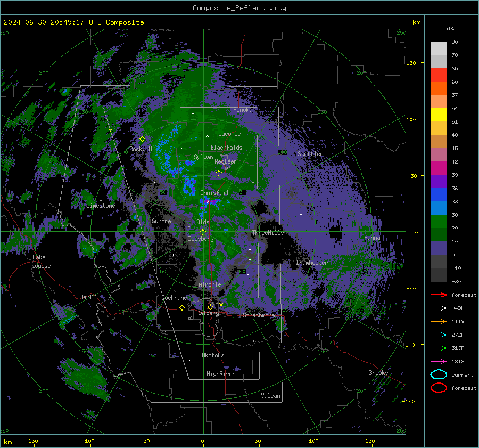Click the Strathmore town label

click(259, 315)
